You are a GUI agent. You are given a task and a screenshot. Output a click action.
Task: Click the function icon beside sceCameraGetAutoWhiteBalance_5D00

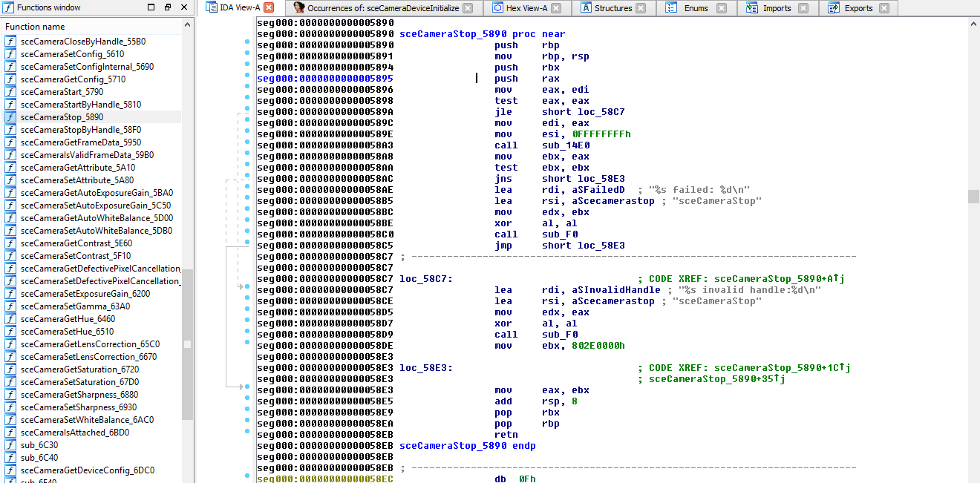click(x=10, y=218)
